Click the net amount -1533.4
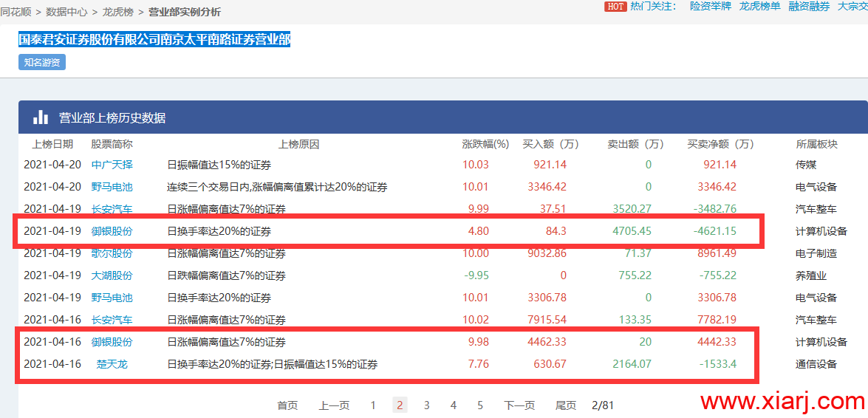This screenshot has width=868, height=418. 717,364
